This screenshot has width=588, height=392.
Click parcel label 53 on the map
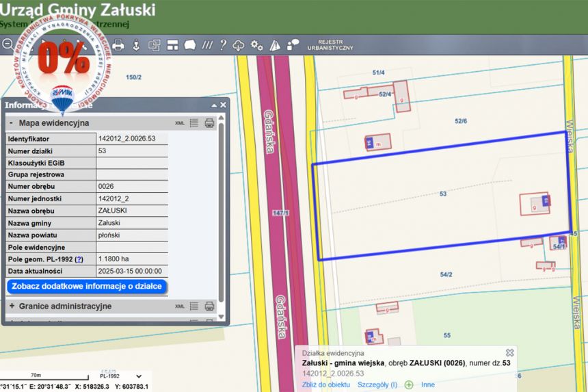tap(443, 194)
